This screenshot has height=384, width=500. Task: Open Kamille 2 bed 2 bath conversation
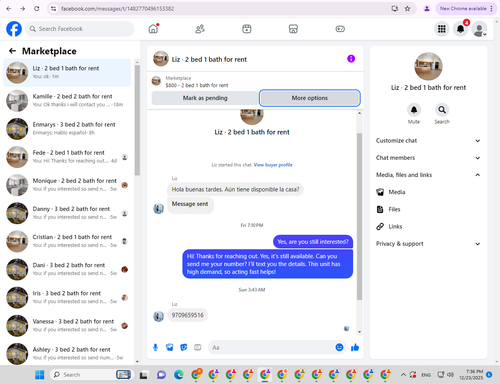pos(67,100)
